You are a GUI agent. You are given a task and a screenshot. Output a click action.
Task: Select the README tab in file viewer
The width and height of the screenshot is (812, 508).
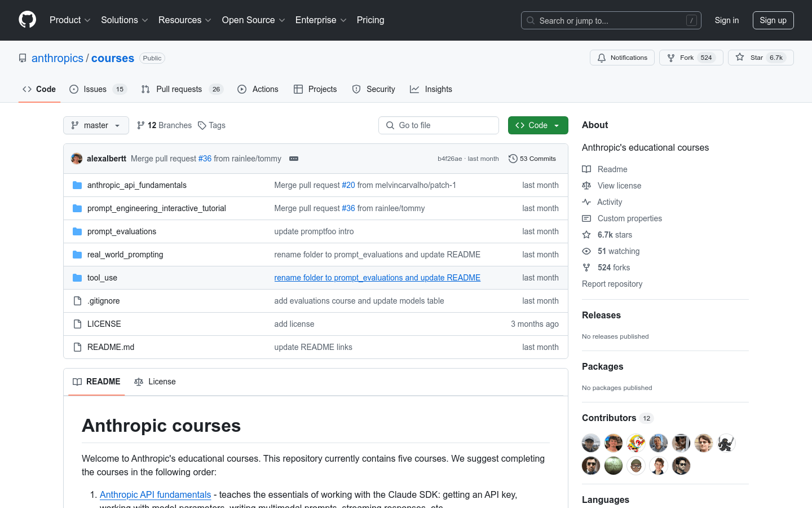(x=96, y=382)
